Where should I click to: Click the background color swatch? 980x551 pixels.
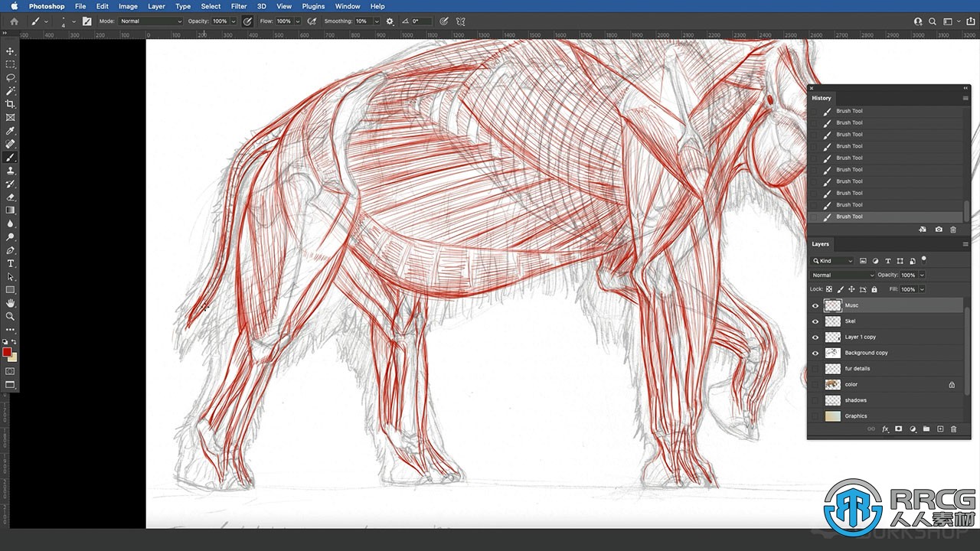coord(13,357)
